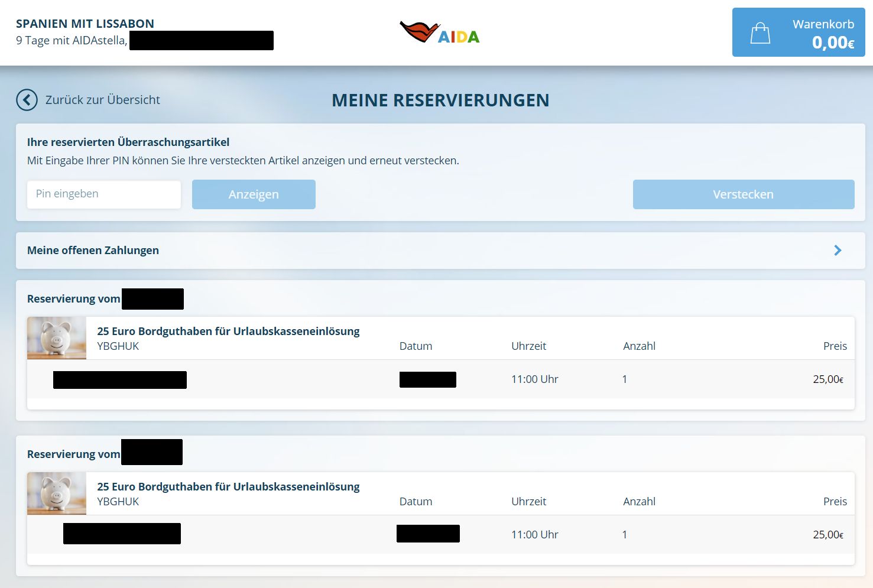Open first 25 Euro Bordguthaben item title
The height and width of the screenshot is (588, 873).
click(x=228, y=332)
